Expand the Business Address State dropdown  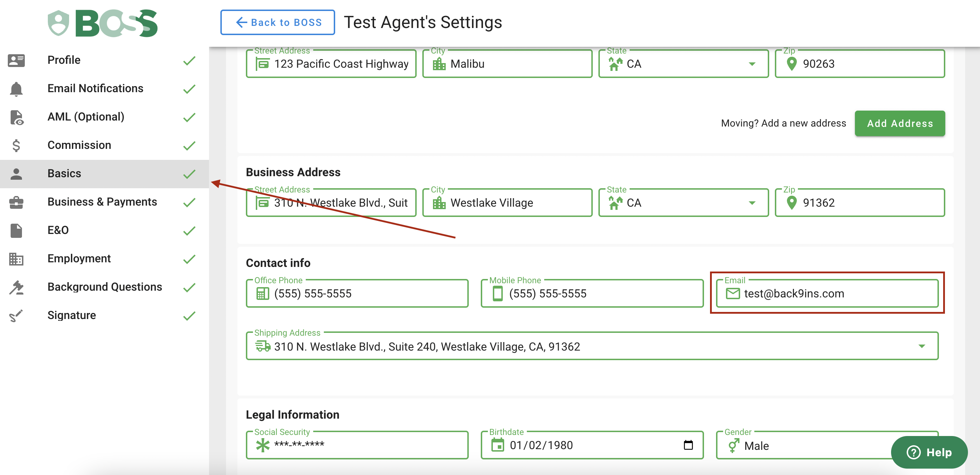752,203
